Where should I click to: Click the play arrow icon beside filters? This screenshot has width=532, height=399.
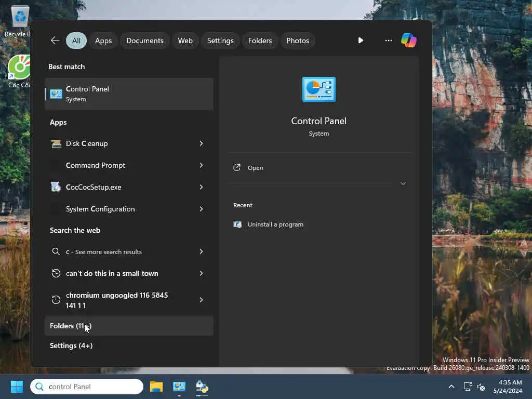tap(361, 41)
